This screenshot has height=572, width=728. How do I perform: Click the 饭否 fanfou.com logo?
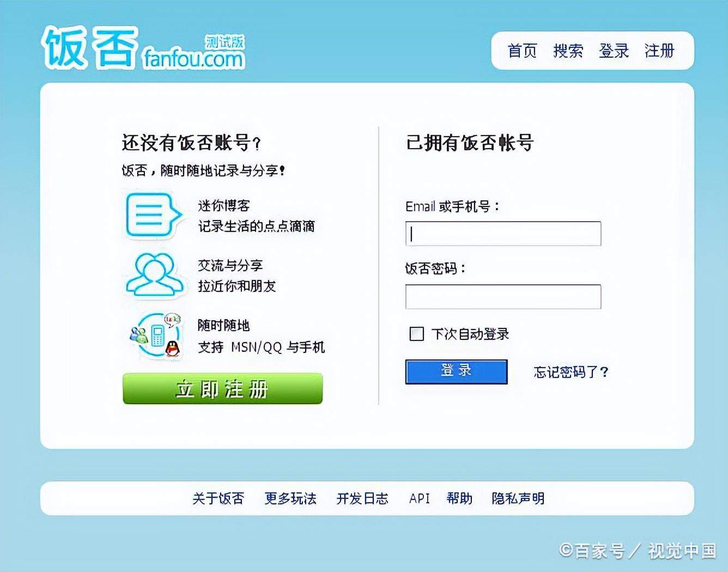[143, 48]
